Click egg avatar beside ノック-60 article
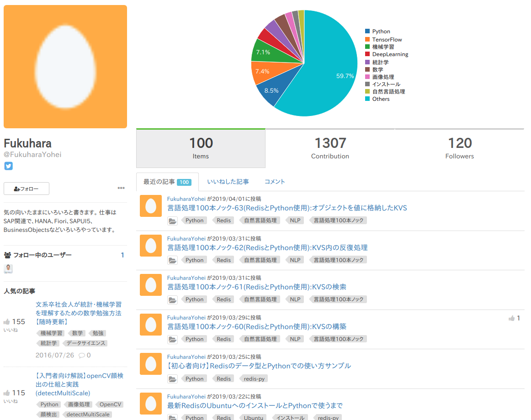 151,325
